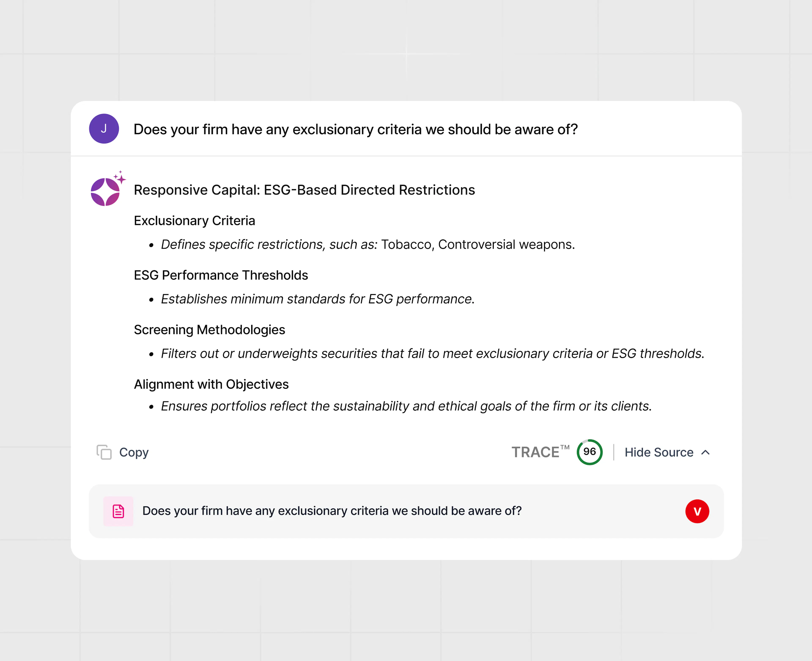This screenshot has height=661, width=812.
Task: Collapse the source section using the chevron
Action: point(705,452)
